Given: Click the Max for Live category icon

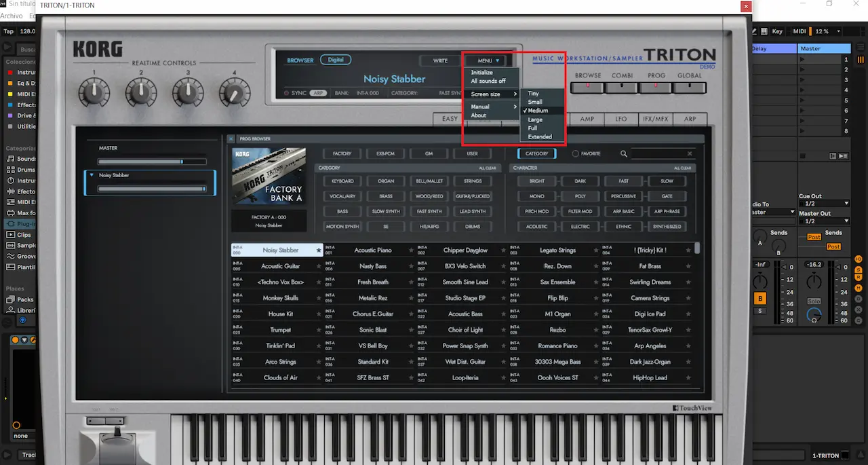Looking at the screenshot, I should click(10, 213).
